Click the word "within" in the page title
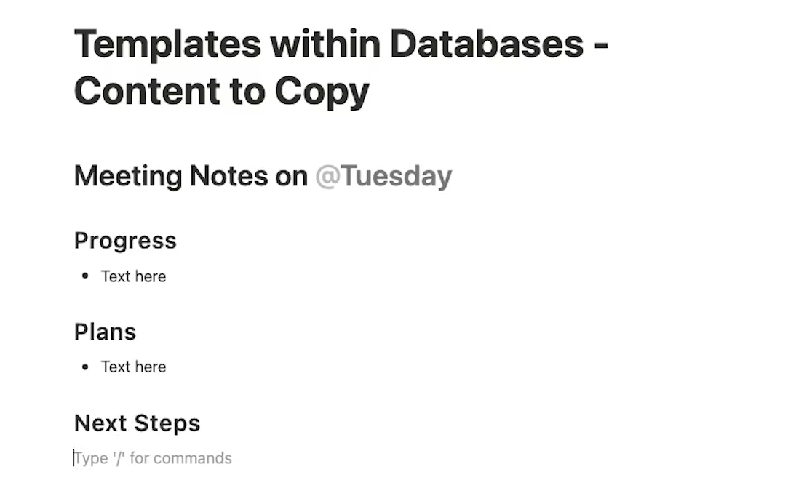The width and height of the screenshot is (812, 504). point(325,44)
